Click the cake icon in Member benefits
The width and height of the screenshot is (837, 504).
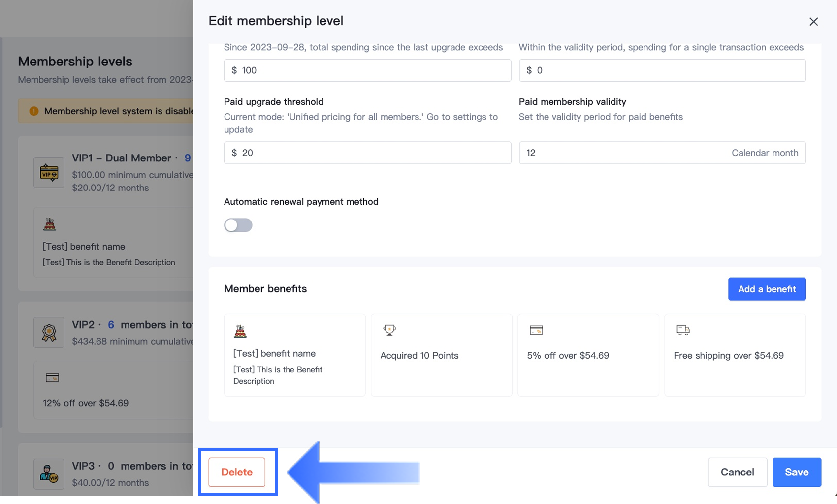click(x=240, y=331)
